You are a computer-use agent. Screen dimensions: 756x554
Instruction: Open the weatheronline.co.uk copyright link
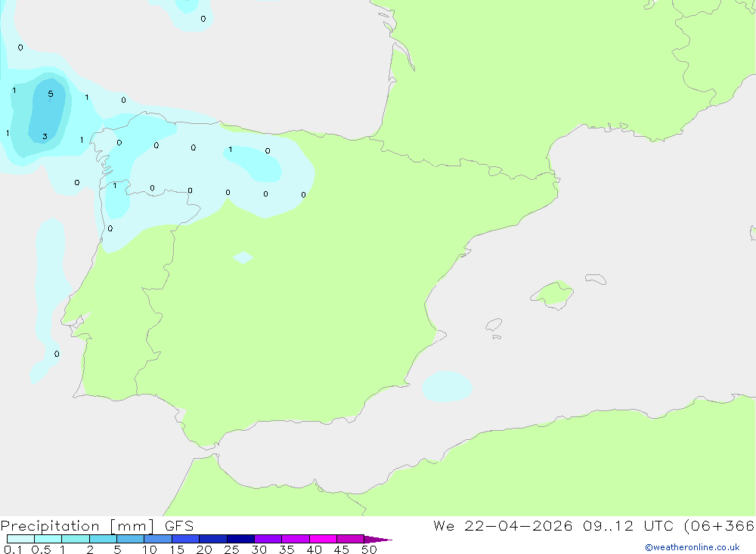(692, 547)
